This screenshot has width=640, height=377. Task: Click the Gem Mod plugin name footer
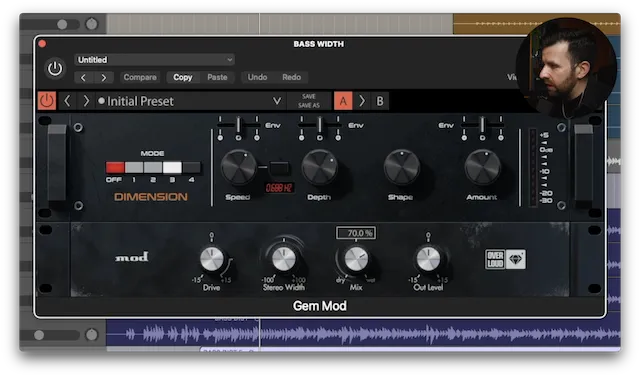320,306
